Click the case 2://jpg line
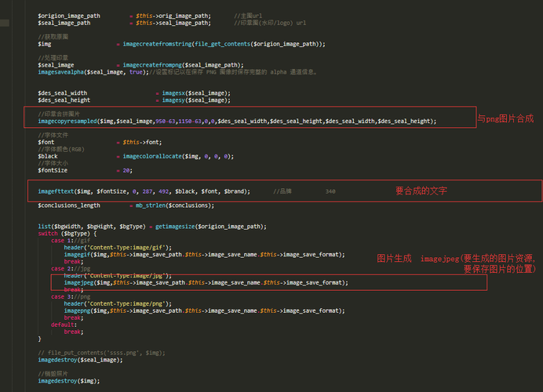 [x=71, y=268]
